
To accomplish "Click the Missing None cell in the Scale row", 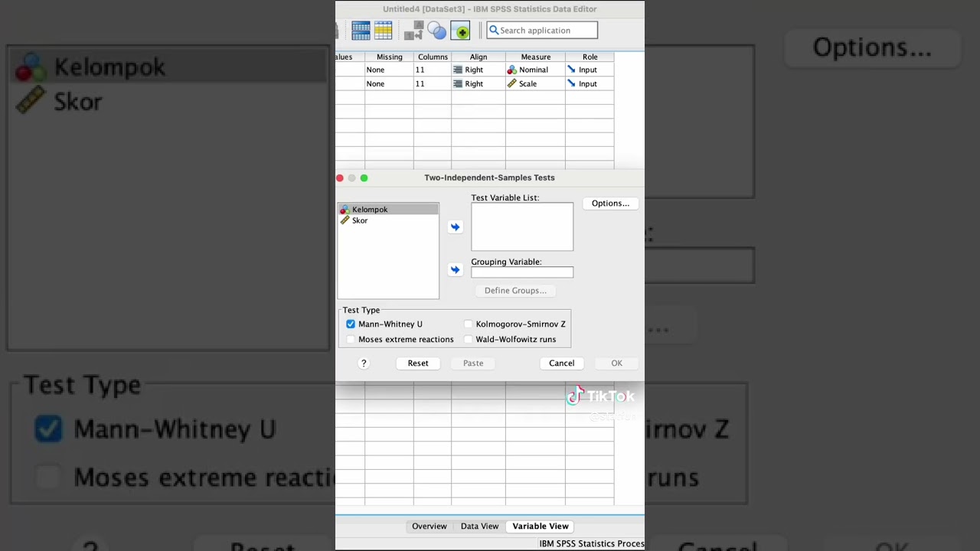I will (389, 83).
